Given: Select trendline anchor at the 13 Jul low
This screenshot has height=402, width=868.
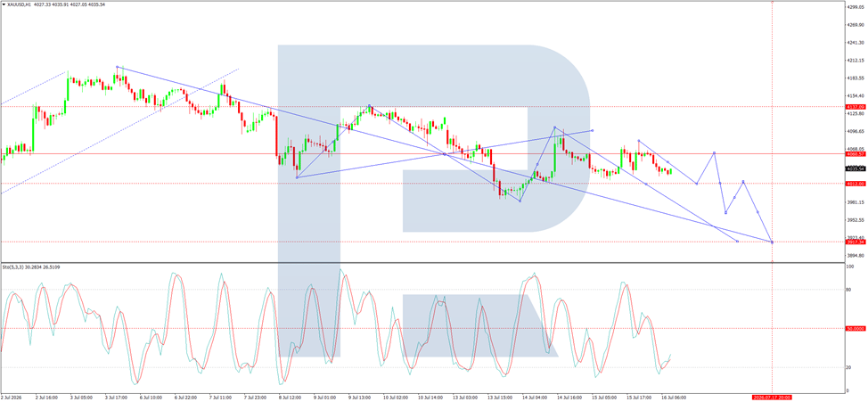Looking at the screenshot, I should pos(520,201).
